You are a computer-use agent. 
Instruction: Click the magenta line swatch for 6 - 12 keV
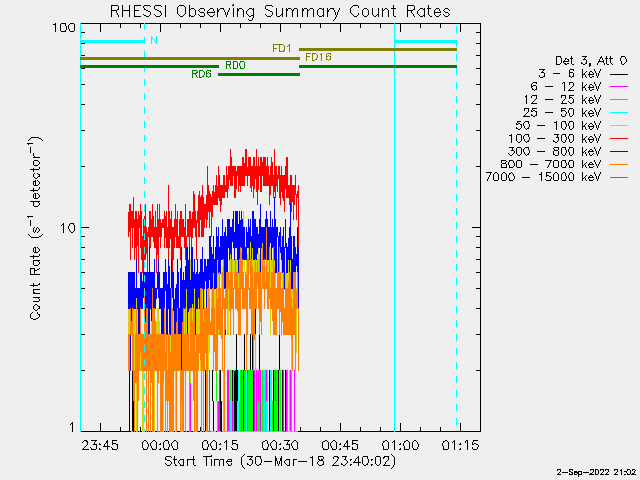619,87
